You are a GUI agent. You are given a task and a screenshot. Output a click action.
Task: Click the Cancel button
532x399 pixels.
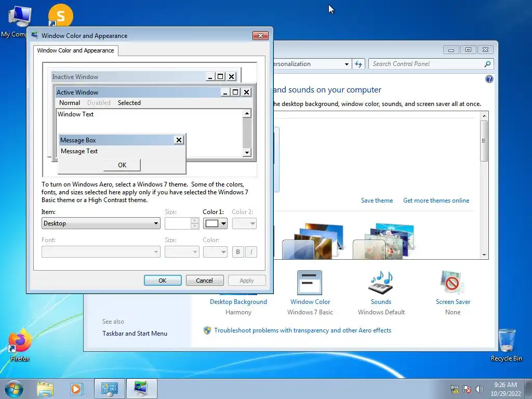(x=205, y=281)
